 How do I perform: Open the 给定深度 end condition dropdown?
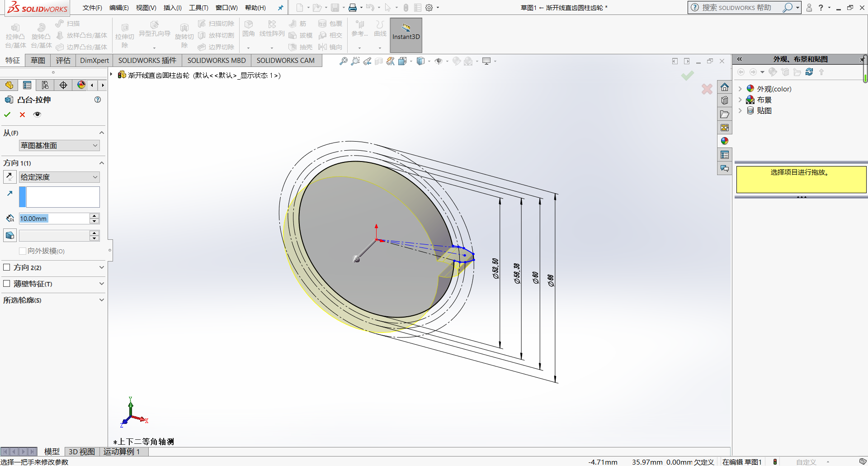point(59,177)
